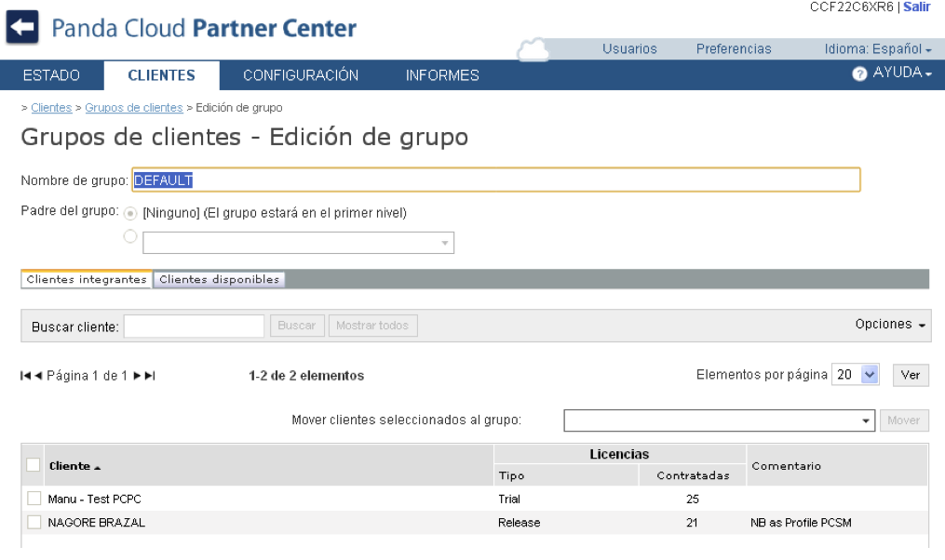Click the Ver button
Image resolution: width=945 pixels, height=560 pixels.
coord(911,375)
